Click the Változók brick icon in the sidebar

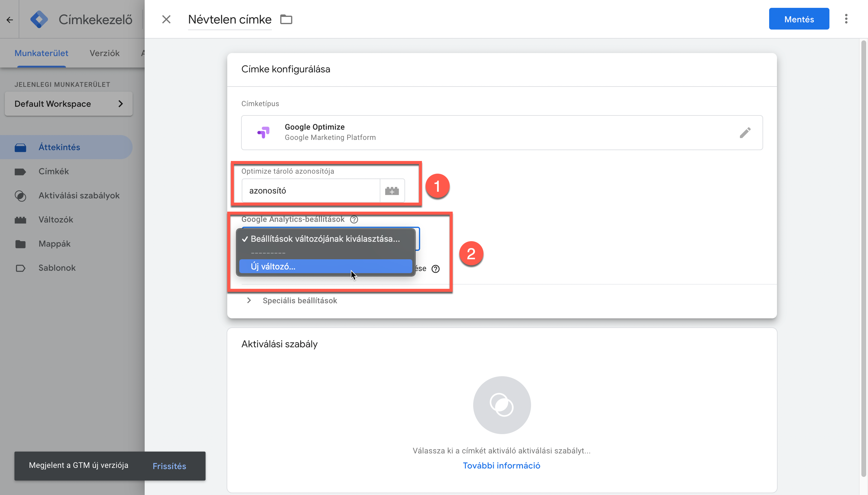click(20, 220)
